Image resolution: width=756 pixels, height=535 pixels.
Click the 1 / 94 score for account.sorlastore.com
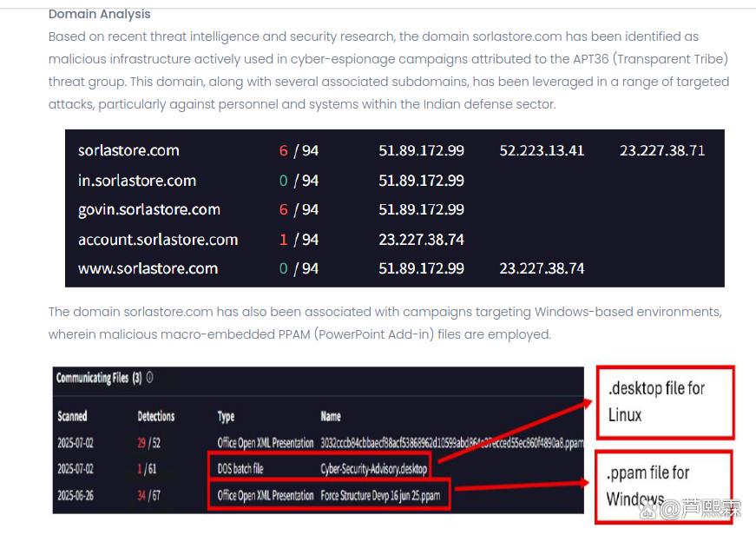point(299,240)
